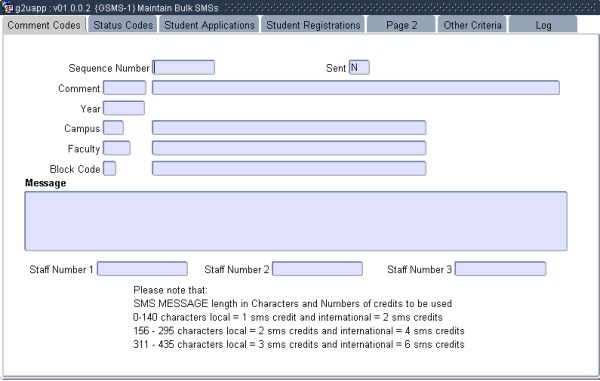Click inside the Message text area
This screenshot has height=381, width=600.
tap(296, 221)
